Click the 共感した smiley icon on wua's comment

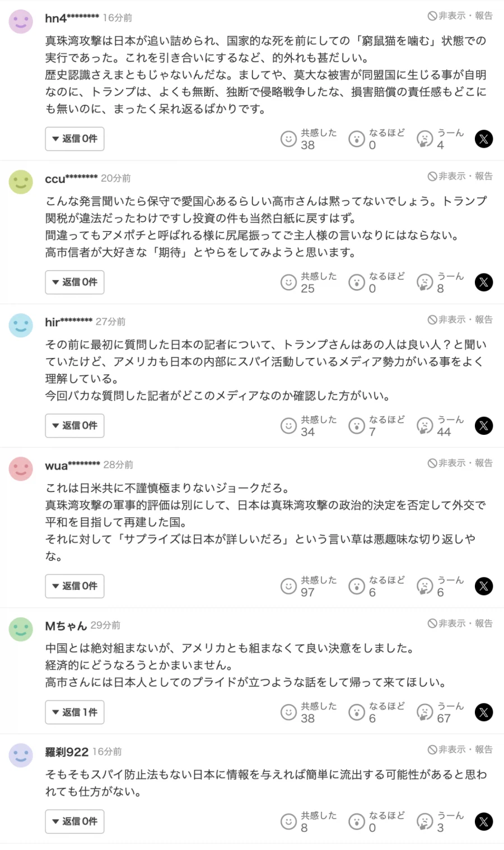[x=288, y=586]
